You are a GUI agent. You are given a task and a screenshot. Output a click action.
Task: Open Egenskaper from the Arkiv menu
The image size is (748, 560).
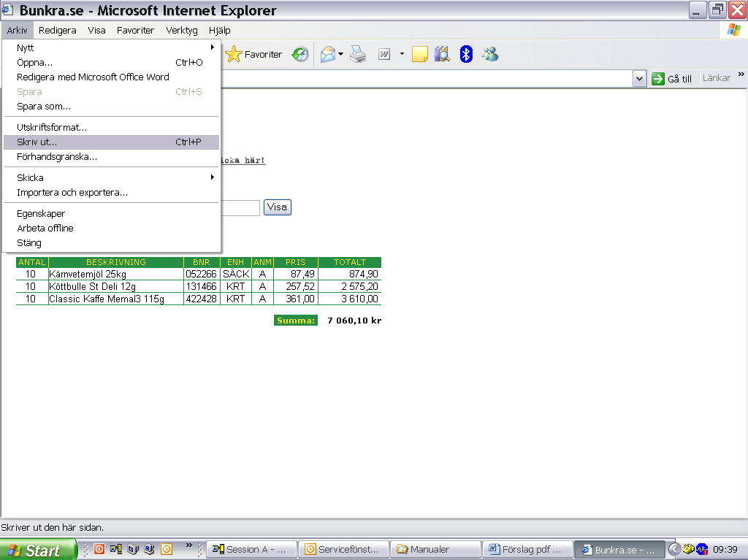(x=111, y=214)
